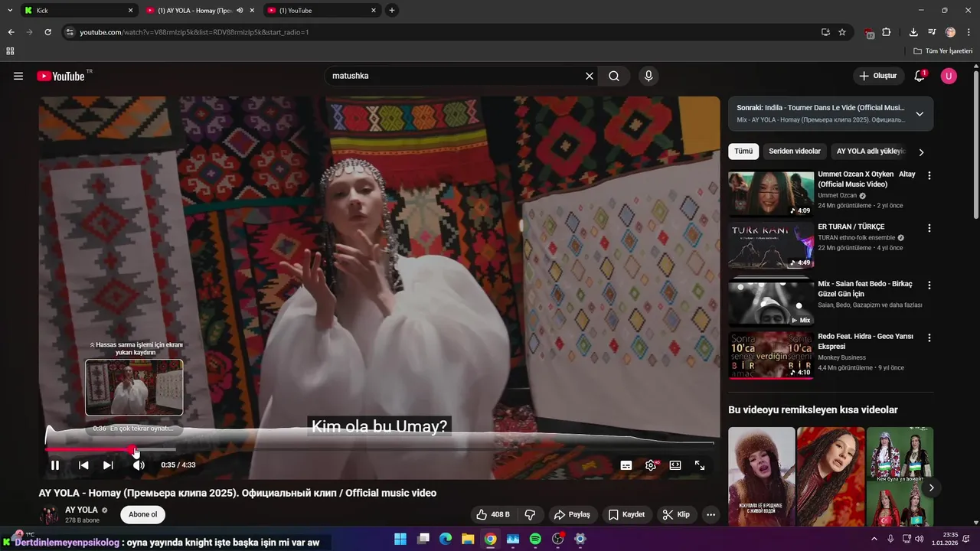Open more actions under the video
The height and width of the screenshot is (551, 980).
pos(711,514)
